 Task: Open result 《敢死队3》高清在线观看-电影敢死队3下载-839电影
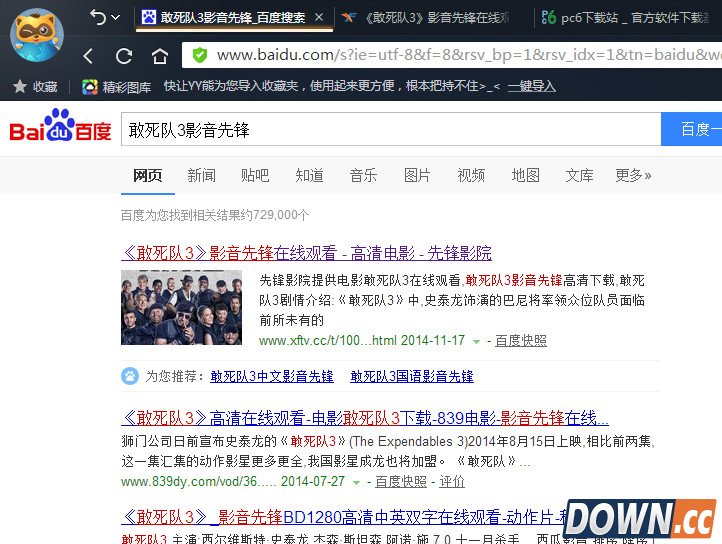click(x=365, y=418)
